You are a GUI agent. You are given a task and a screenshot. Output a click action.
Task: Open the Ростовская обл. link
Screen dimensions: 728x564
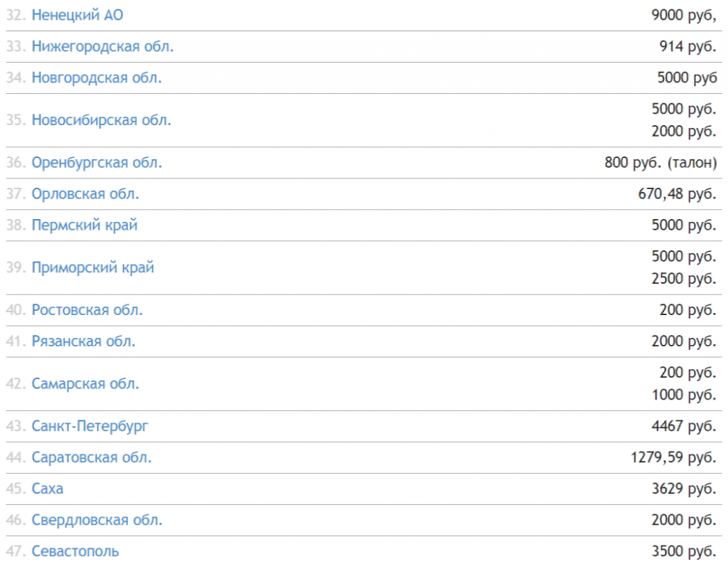click(x=87, y=311)
